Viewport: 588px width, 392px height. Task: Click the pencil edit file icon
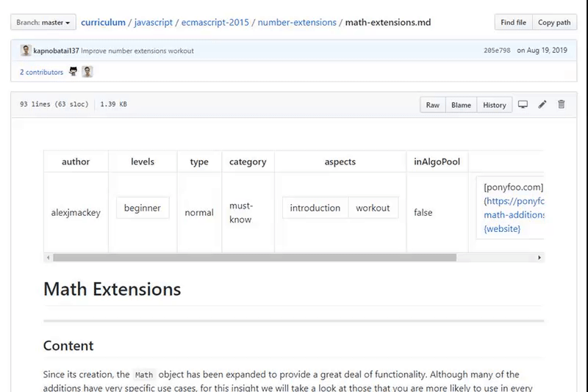tap(542, 105)
